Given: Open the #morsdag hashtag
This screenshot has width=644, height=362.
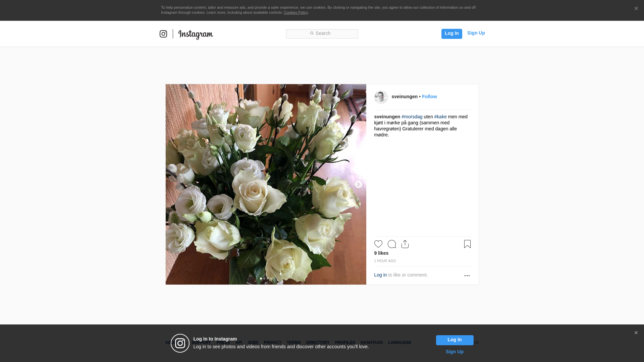Looking at the screenshot, I should click(412, 117).
